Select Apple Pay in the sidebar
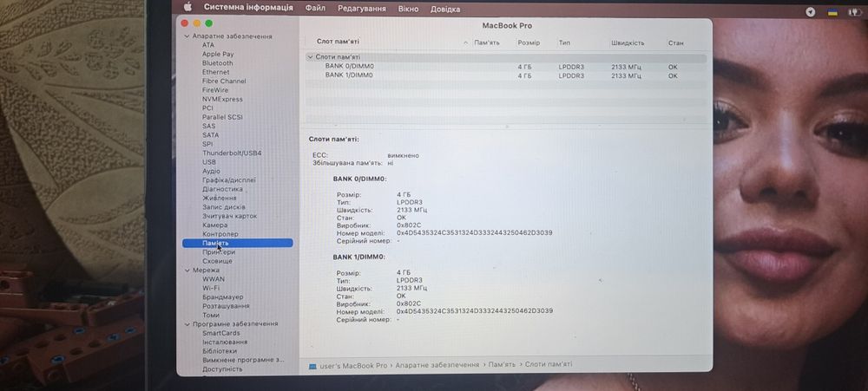This screenshot has width=868, height=391. click(x=218, y=55)
